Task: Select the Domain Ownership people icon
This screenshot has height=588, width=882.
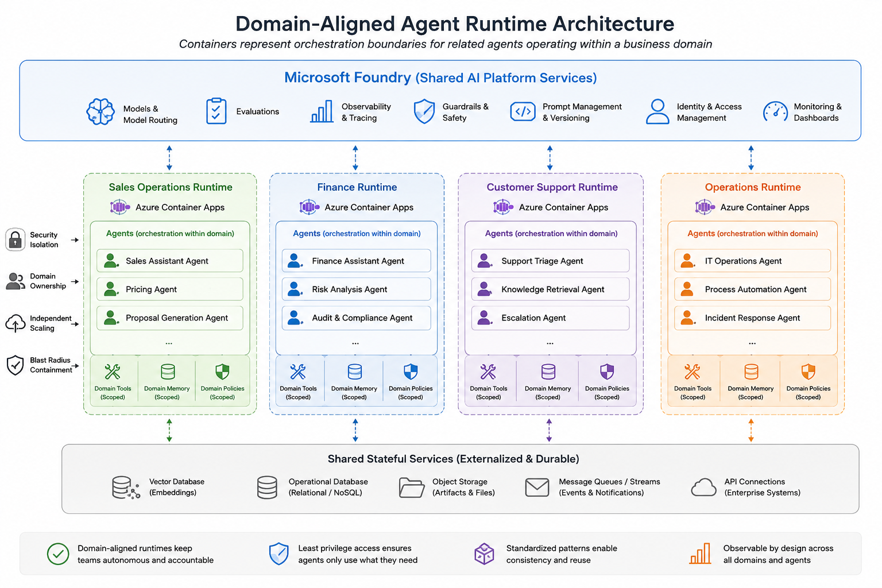Action: tap(15, 281)
